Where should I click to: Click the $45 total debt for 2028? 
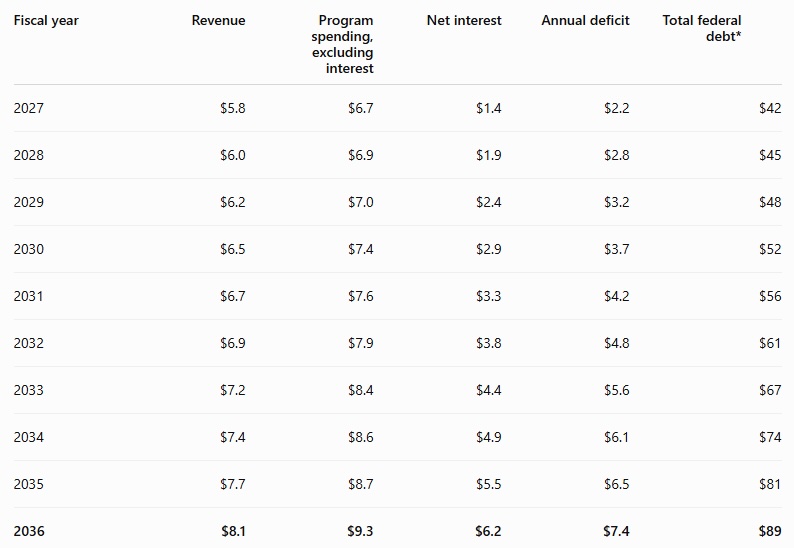click(770, 155)
